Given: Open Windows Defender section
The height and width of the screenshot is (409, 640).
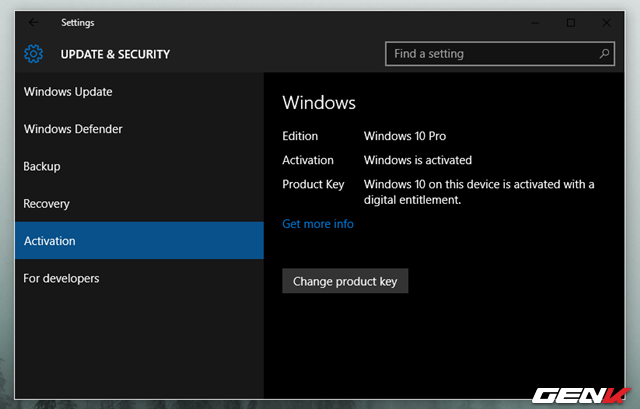Looking at the screenshot, I should pos(139,129).
